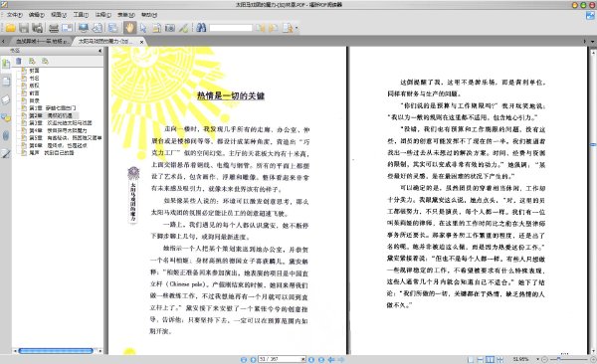
Task: Select the 第3章 bookmark
Action: tap(61, 123)
